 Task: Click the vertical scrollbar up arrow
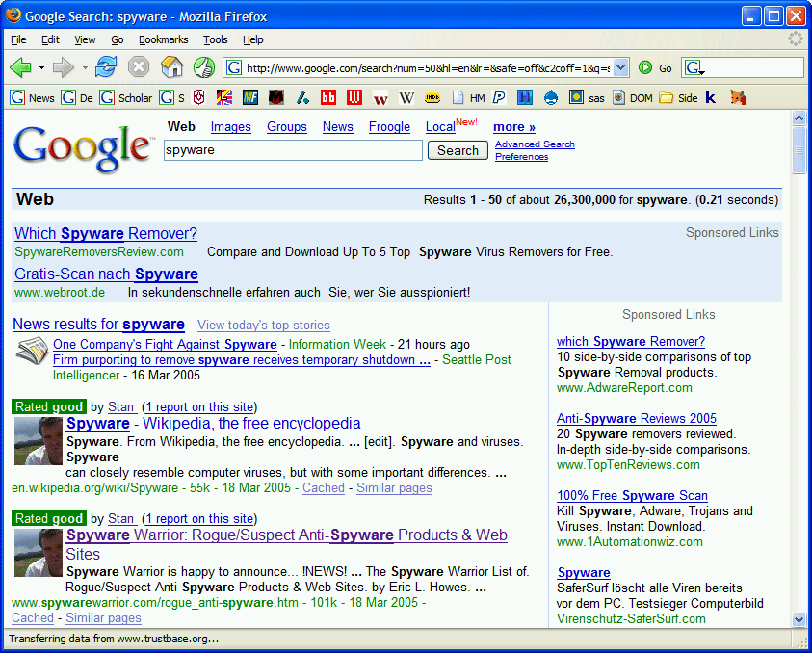tap(799, 118)
